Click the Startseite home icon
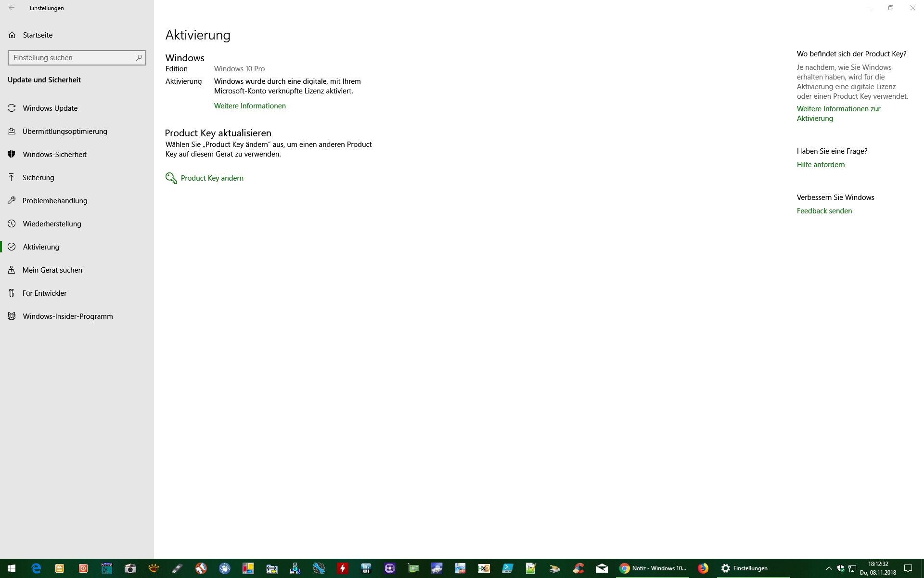 pos(12,35)
